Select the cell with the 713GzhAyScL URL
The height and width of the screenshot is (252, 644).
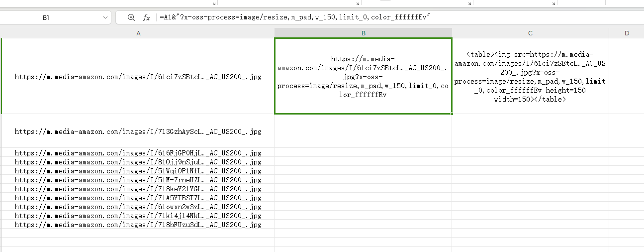[138, 131]
